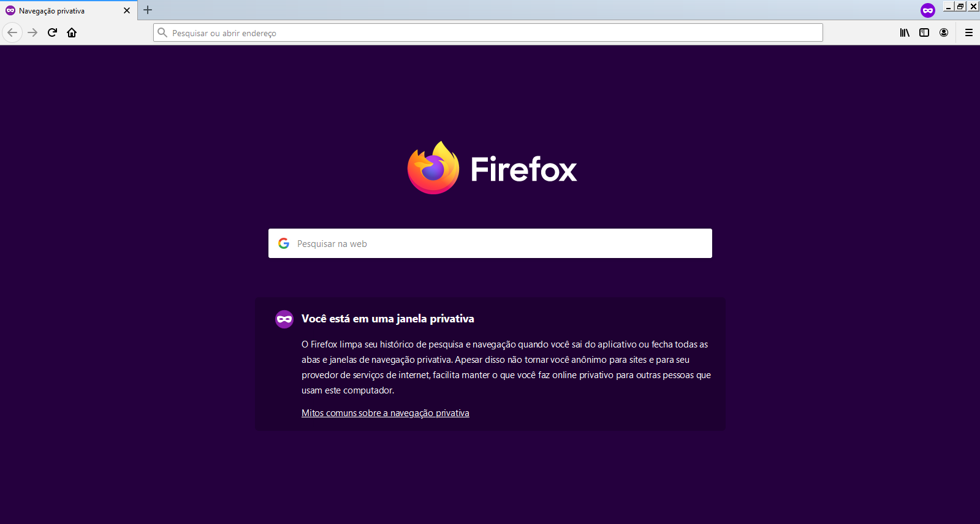980x524 pixels.
Task: Toggle the sidebar panel icon
Action: 924,32
